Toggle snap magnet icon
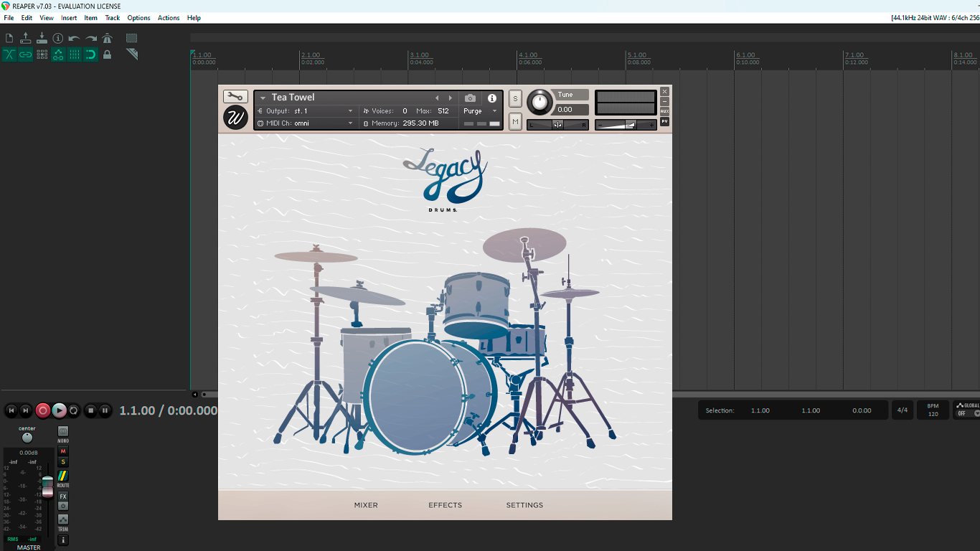Image resolution: width=980 pixels, height=551 pixels. tap(90, 55)
